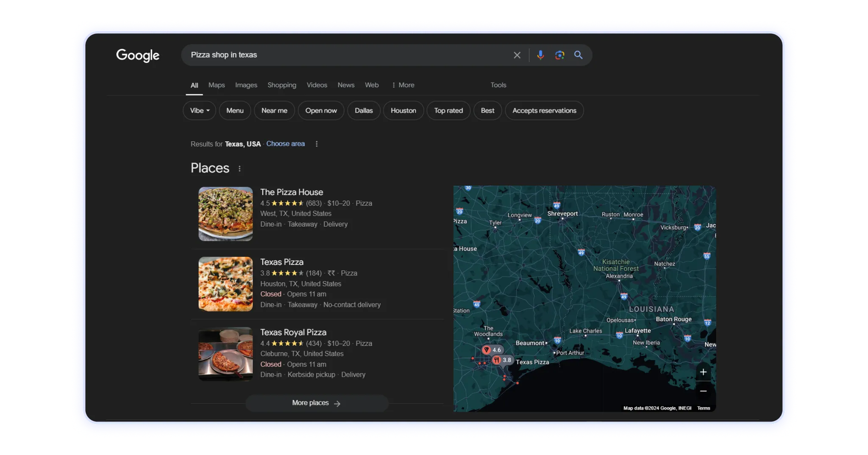
Task: Zoom in on the map with plus
Action: pyautogui.click(x=703, y=372)
